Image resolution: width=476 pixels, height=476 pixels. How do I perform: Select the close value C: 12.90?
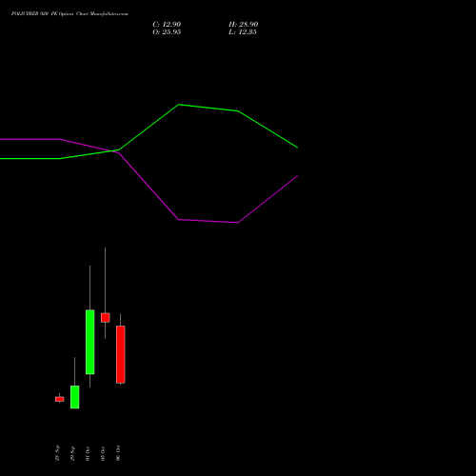167,25
